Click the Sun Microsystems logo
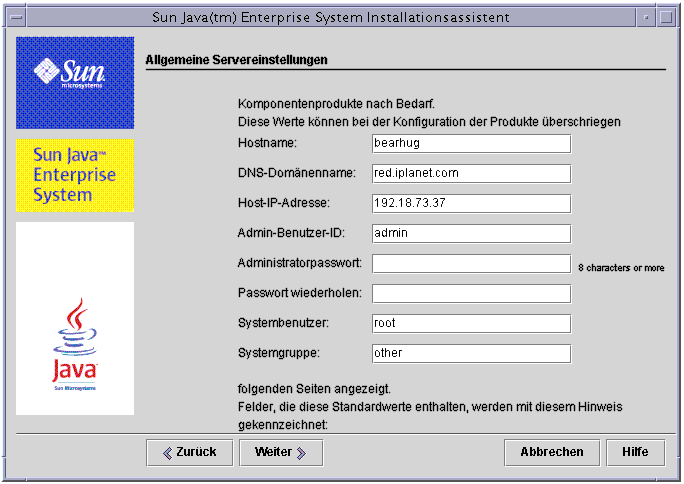The width and height of the screenshot is (684, 484). [x=75, y=83]
